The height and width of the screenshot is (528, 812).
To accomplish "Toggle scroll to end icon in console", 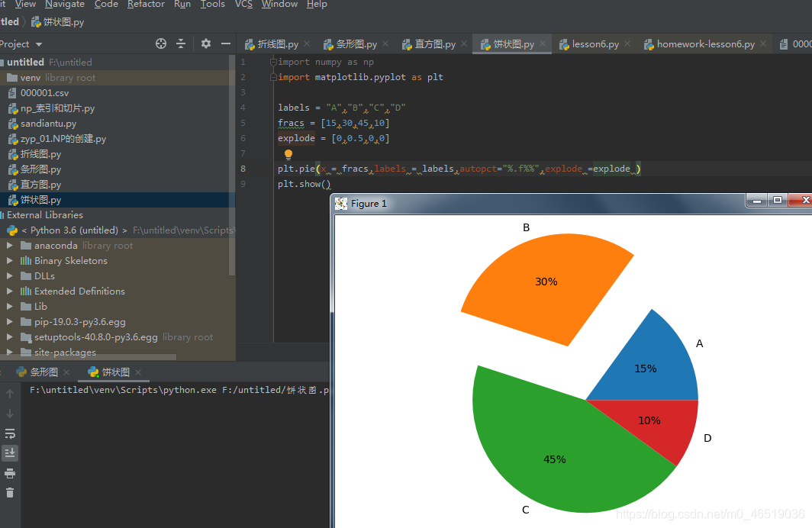I will click(x=10, y=453).
